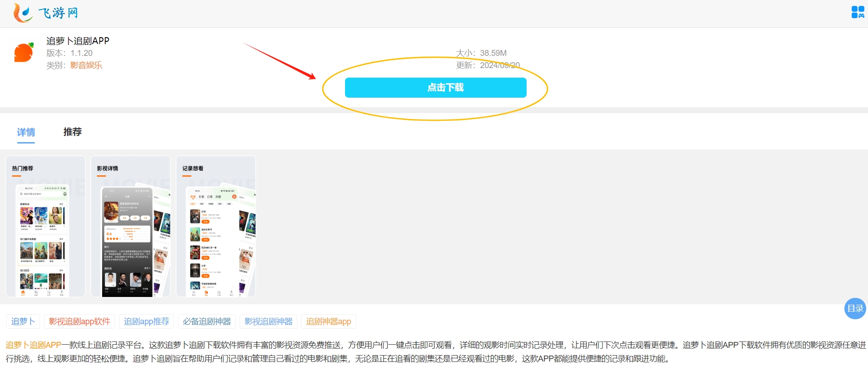Screen dimensions: 868x366
Task: Click the 追萝卜追剧APP title heading
Action: (78, 41)
